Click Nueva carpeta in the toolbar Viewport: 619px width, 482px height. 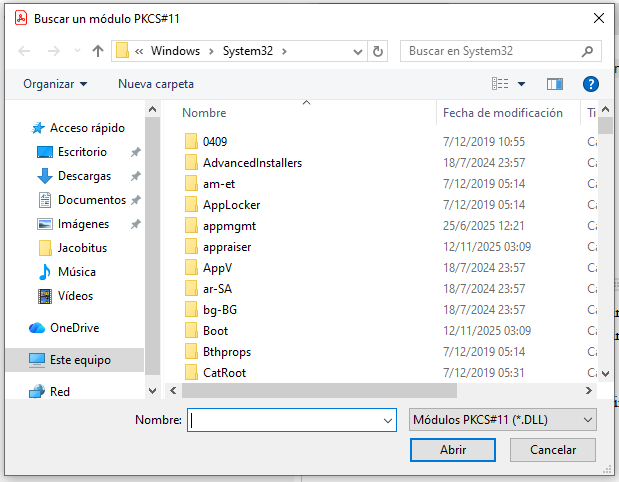click(156, 84)
